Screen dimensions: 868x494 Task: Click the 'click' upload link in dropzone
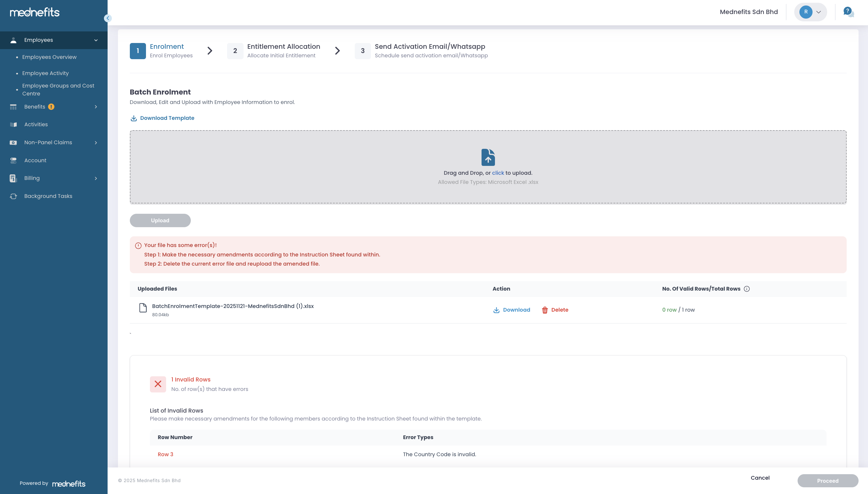point(498,173)
